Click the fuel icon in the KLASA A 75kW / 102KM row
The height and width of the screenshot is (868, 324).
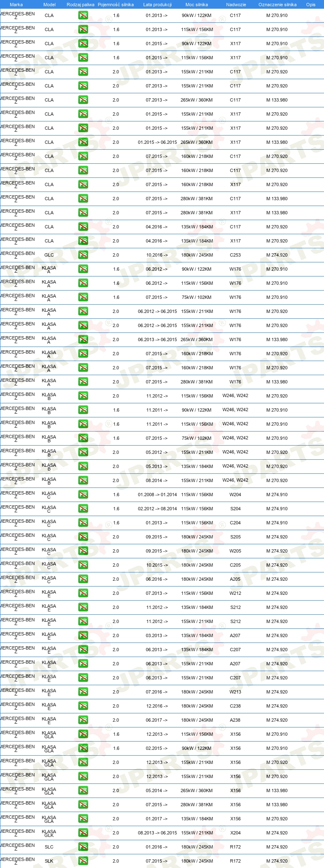(x=83, y=297)
